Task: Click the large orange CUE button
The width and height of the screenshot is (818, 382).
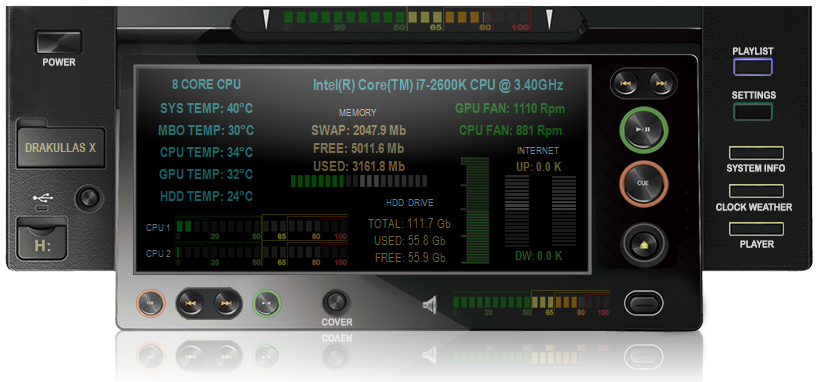Action: coord(644,184)
